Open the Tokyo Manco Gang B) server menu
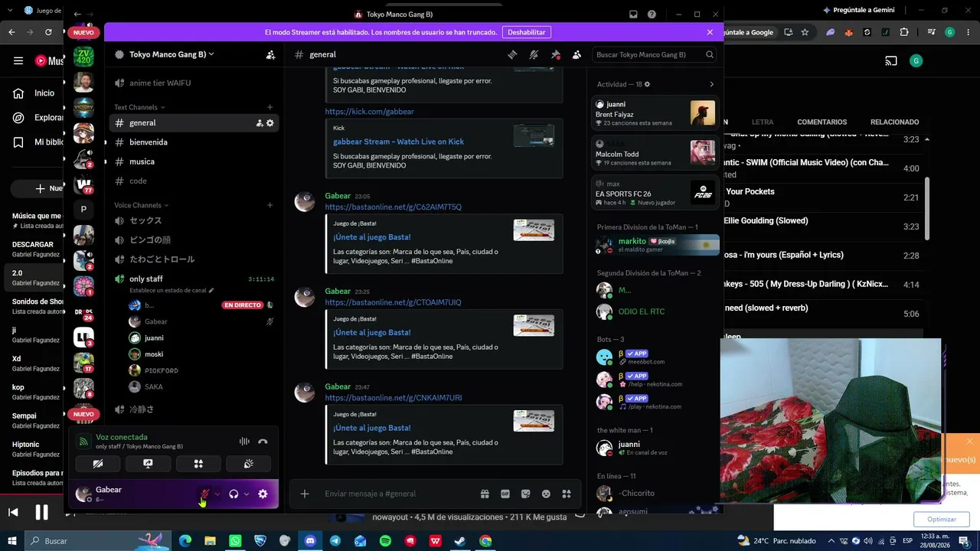Screen dimensions: 980x551 171,54
